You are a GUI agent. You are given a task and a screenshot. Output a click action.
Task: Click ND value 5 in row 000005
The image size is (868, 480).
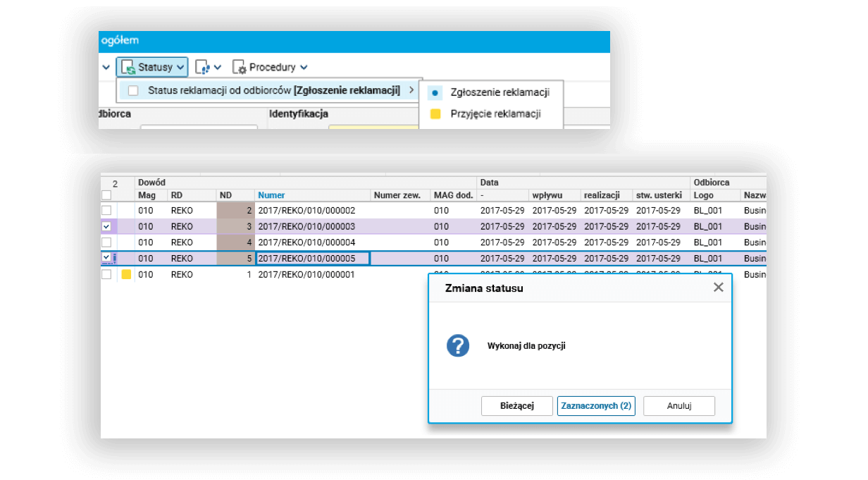(235, 258)
